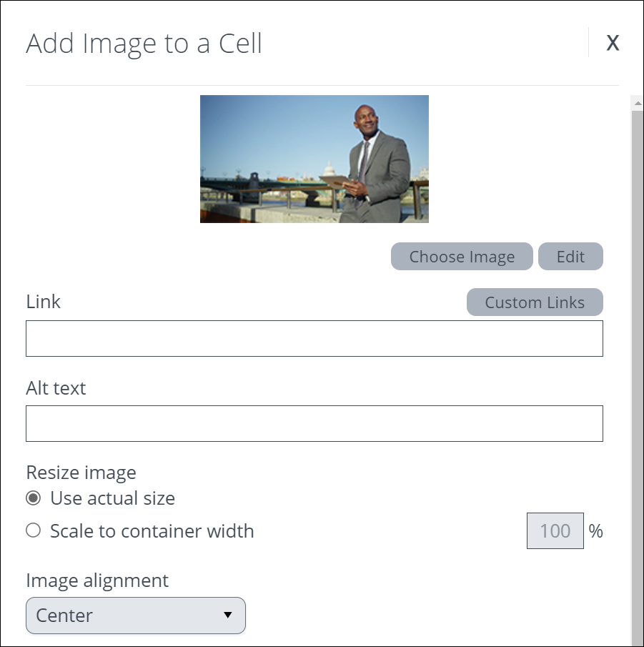Close the Add Image dialog

tap(612, 43)
